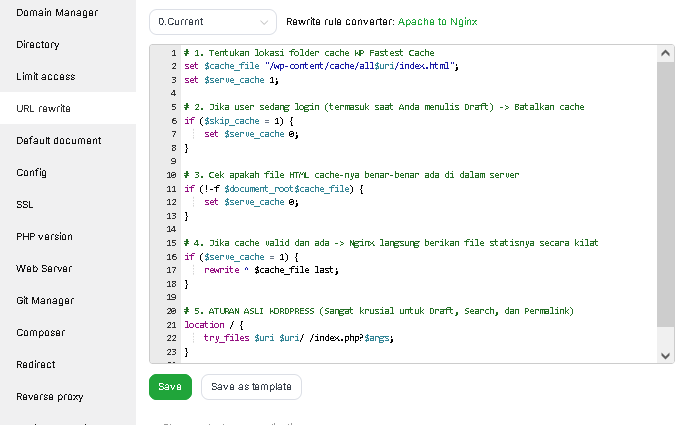
Task: Open Git Manager in the sidebar
Action: point(45,301)
